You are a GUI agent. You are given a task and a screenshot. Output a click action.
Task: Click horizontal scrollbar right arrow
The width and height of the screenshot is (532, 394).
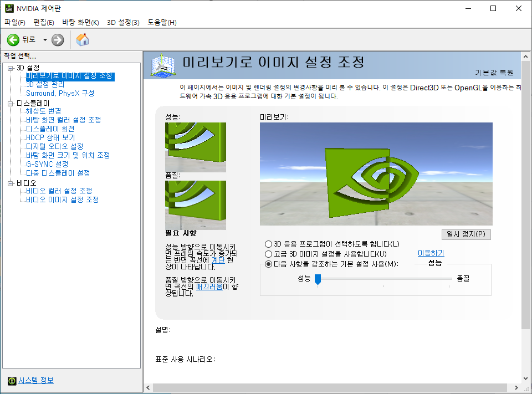pyautogui.click(x=516, y=387)
